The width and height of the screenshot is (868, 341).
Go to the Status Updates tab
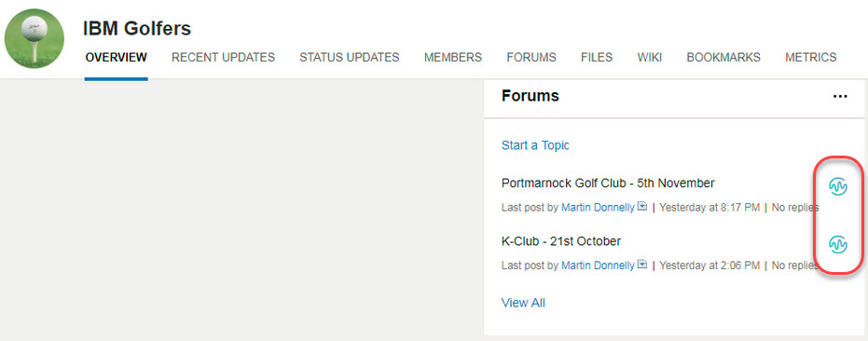350,58
